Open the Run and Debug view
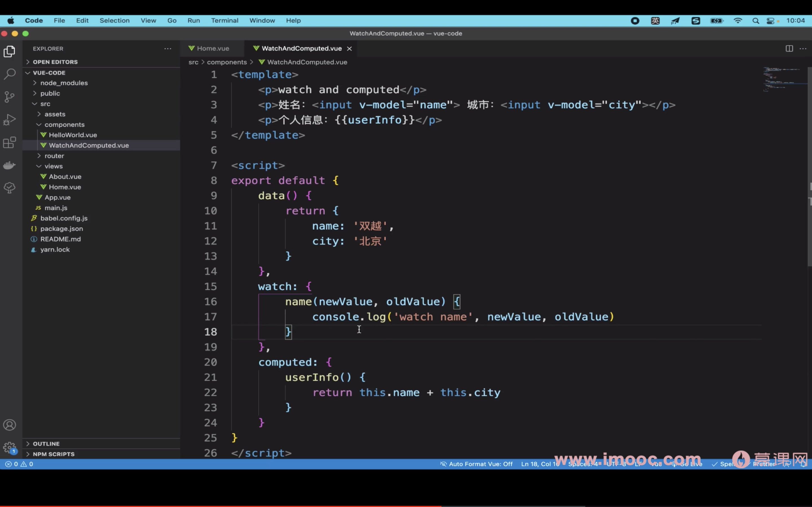812x507 pixels. click(9, 120)
